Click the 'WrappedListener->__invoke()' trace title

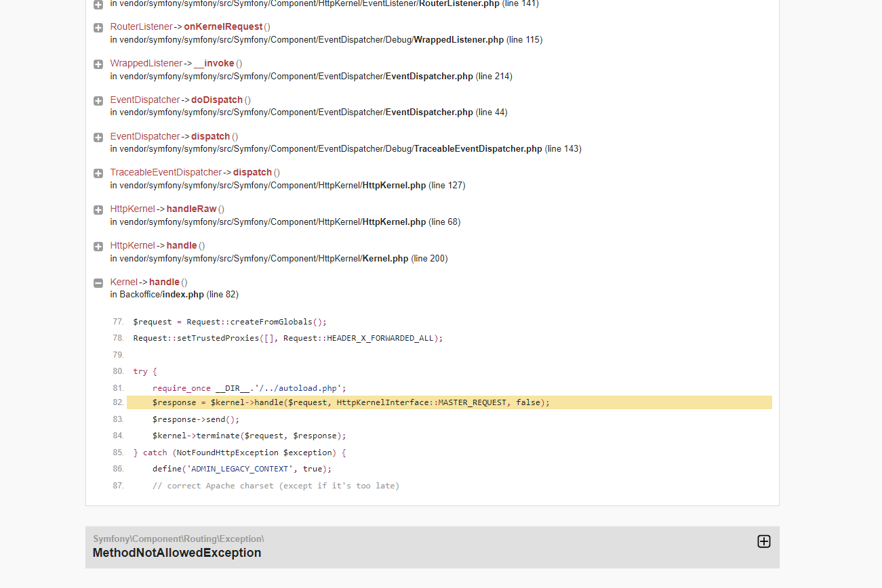[176, 63]
